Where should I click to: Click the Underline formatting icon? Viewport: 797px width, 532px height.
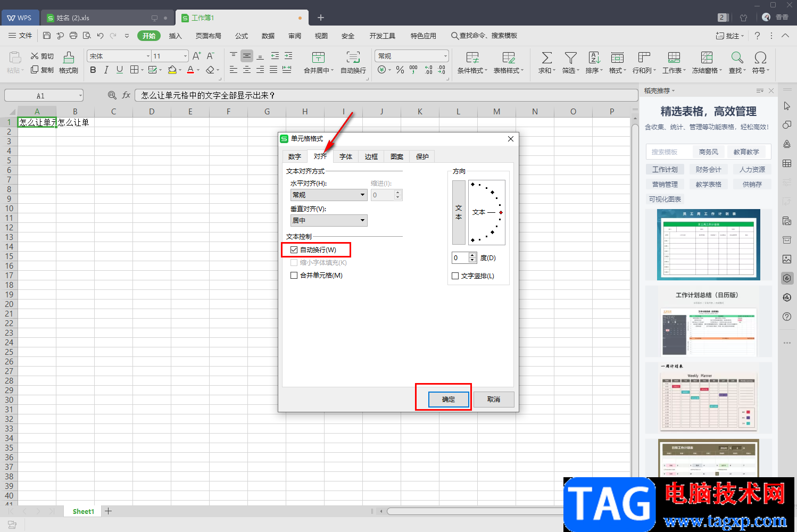pos(119,70)
